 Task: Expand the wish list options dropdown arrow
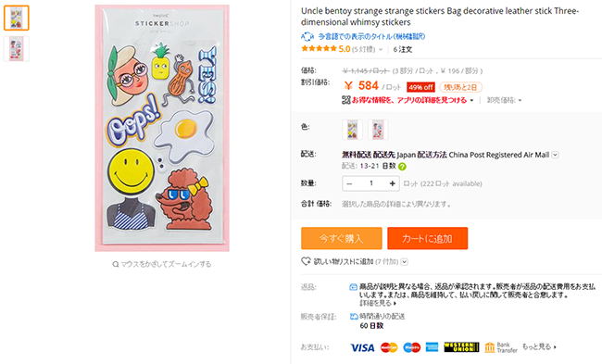(x=405, y=262)
